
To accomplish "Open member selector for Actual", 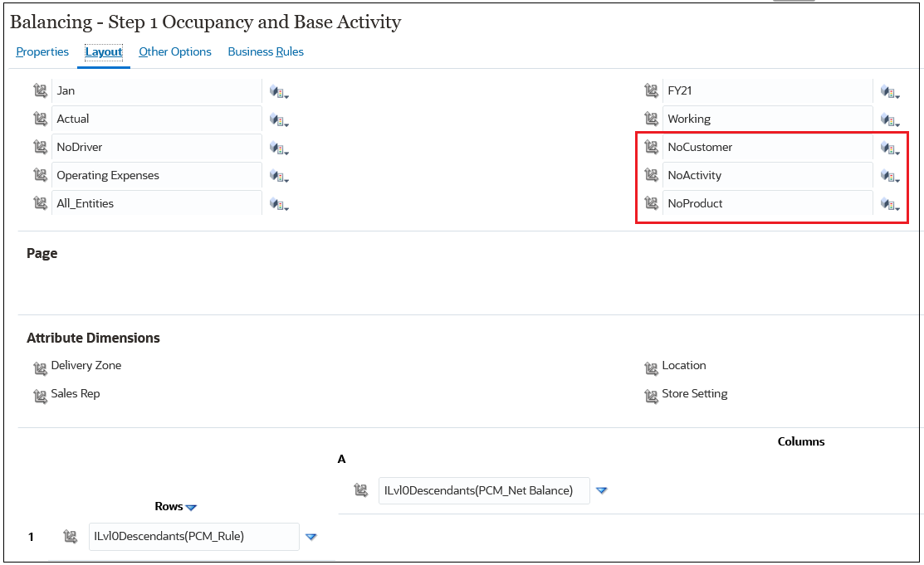I will (279, 119).
